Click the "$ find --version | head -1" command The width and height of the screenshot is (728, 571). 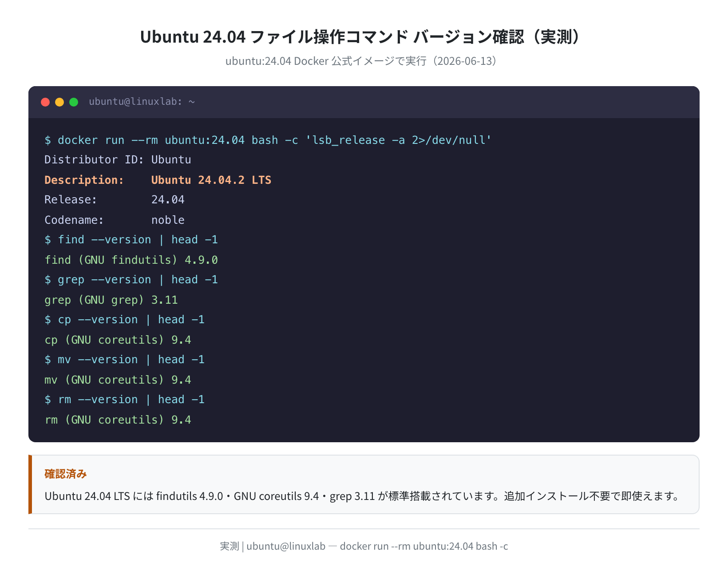point(131,240)
